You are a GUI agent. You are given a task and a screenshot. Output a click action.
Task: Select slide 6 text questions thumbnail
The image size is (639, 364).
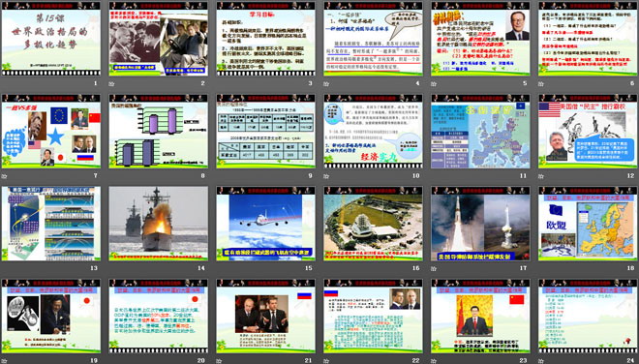pos(588,39)
